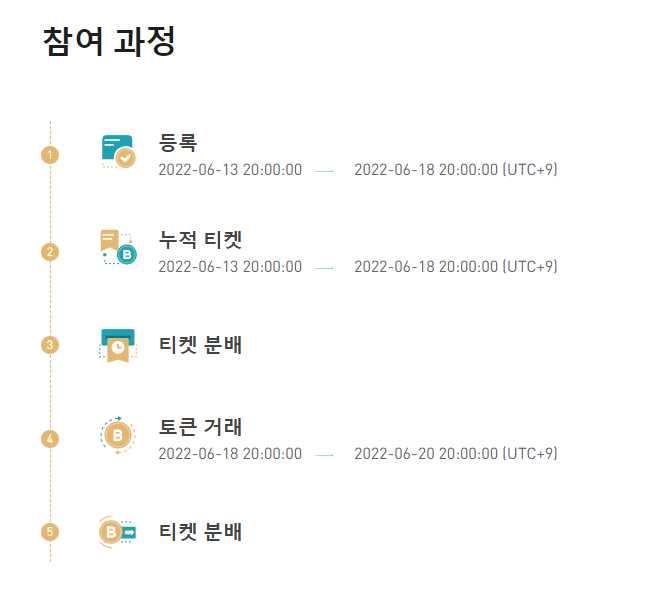This screenshot has width=647, height=593.
Task: Select step 2 timeline circle
Action: pyautogui.click(x=50, y=252)
